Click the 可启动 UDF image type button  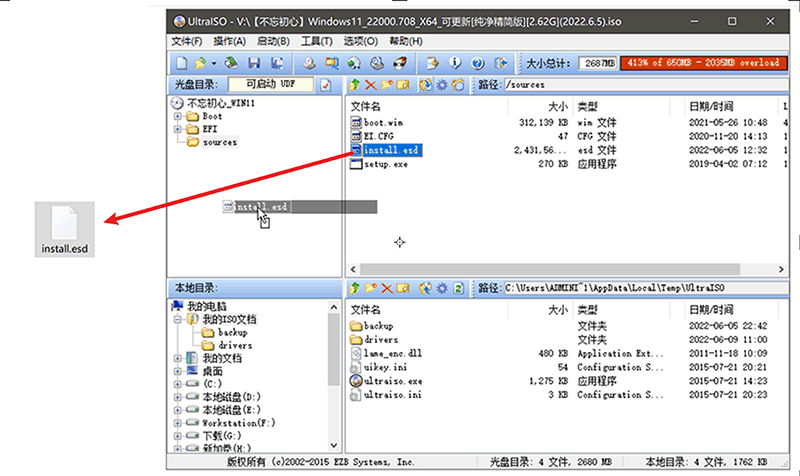click(x=270, y=84)
